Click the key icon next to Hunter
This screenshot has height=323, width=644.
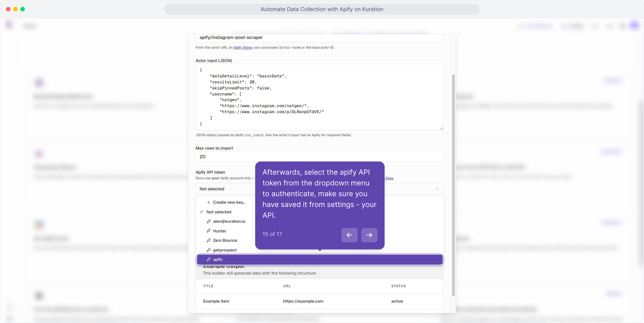click(208, 231)
